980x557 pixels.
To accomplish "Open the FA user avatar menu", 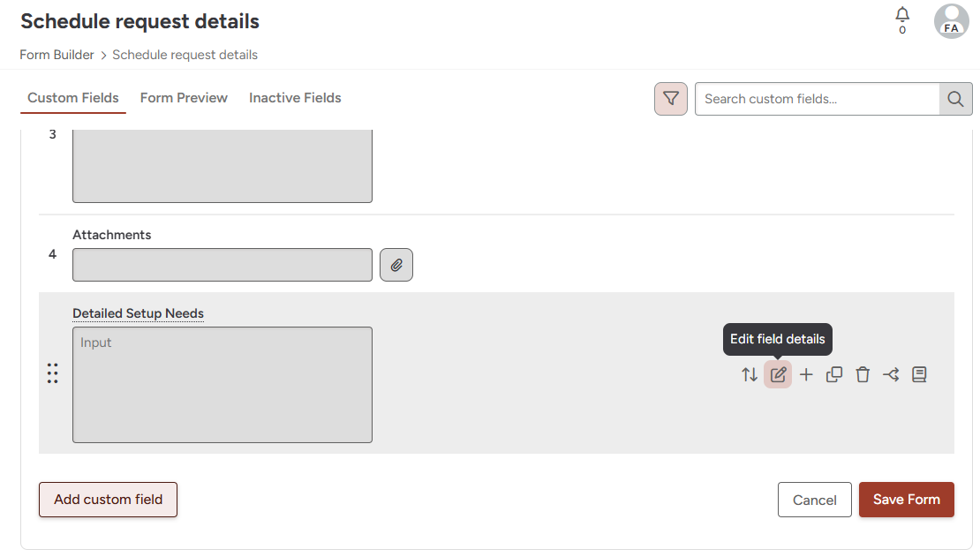I will [951, 21].
